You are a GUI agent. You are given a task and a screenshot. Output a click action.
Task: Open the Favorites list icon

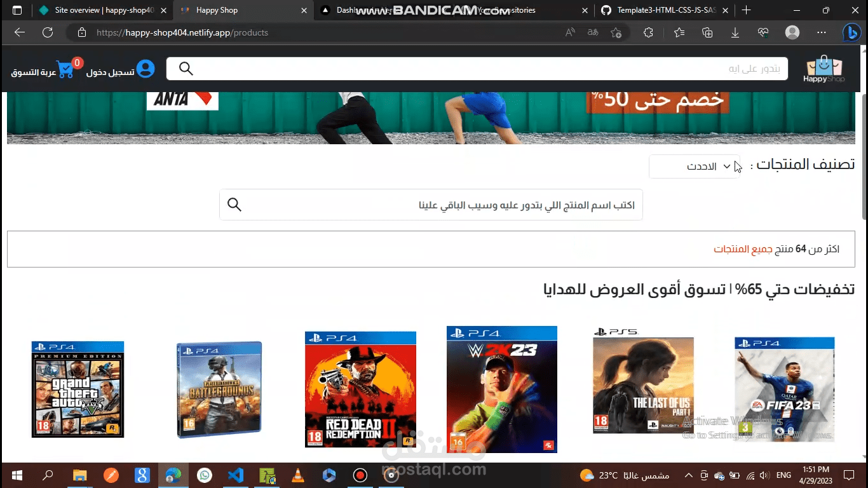(x=679, y=32)
